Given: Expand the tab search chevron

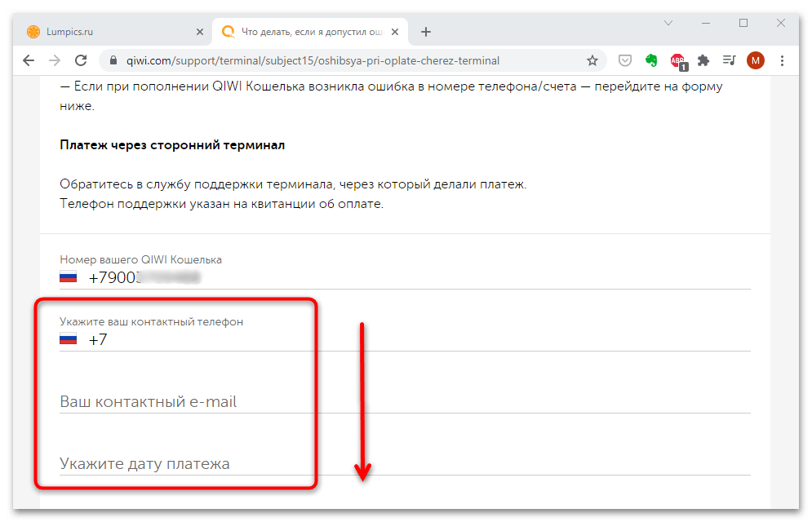Looking at the screenshot, I should pos(668,23).
